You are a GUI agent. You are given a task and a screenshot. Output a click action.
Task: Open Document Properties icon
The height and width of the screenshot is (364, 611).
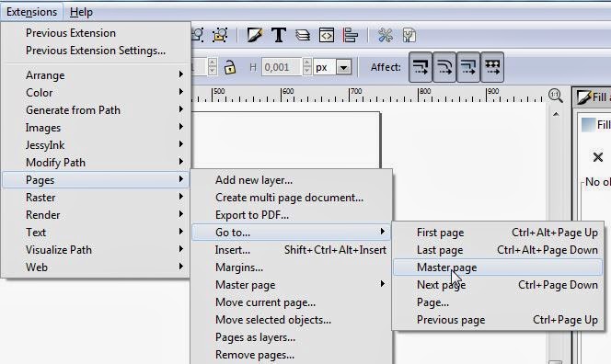coord(409,36)
